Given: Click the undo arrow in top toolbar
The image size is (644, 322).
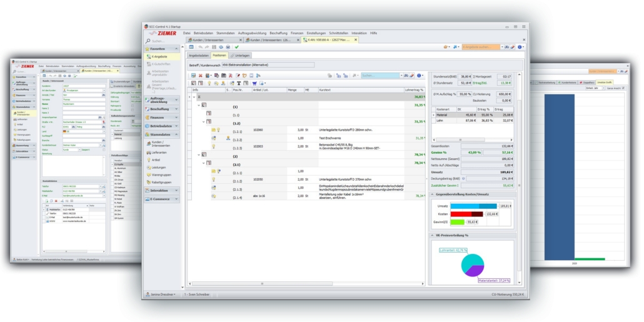Looking at the screenshot, I should (x=201, y=47).
